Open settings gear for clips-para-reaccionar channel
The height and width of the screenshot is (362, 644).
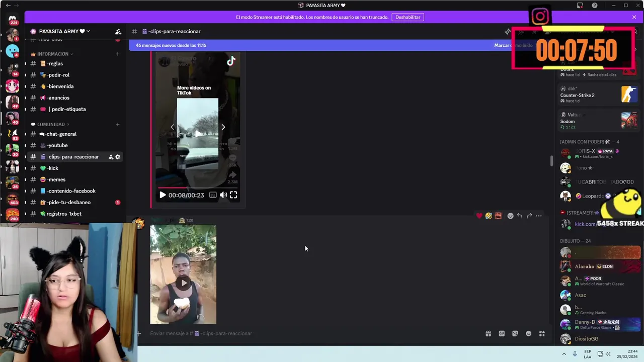point(118,157)
